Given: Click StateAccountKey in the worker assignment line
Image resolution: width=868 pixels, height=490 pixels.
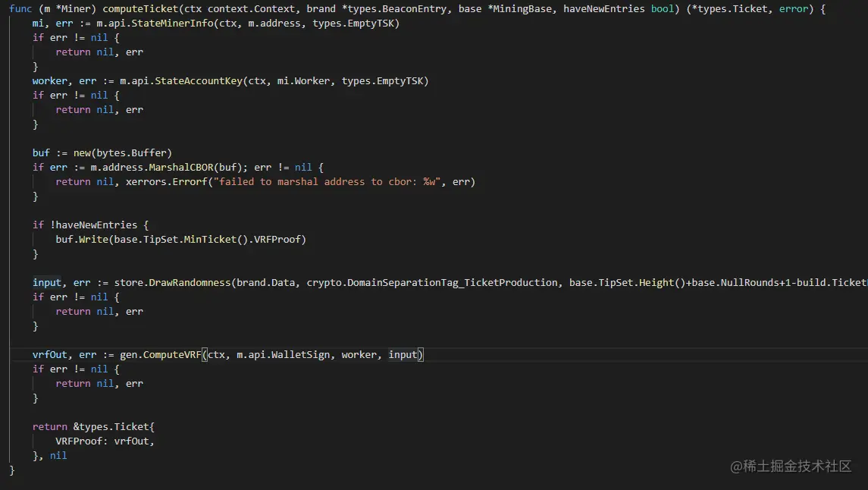Looking at the screenshot, I should [199, 81].
